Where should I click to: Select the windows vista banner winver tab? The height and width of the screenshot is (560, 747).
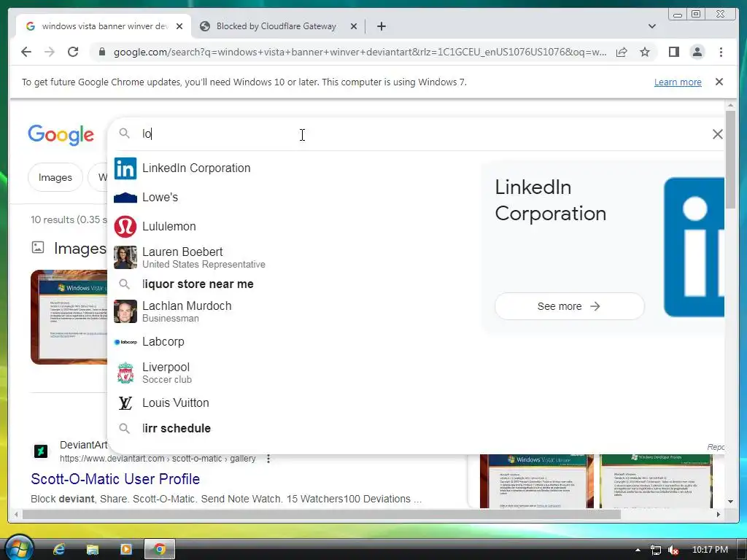(104, 26)
